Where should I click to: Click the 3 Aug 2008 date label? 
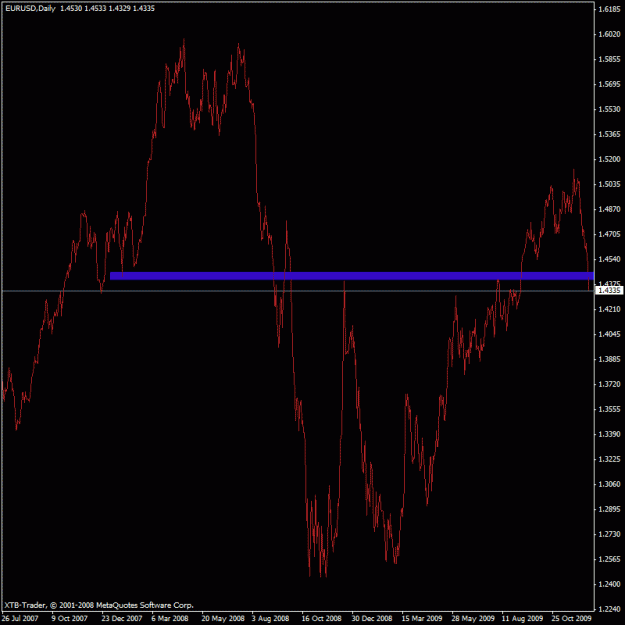(271, 619)
